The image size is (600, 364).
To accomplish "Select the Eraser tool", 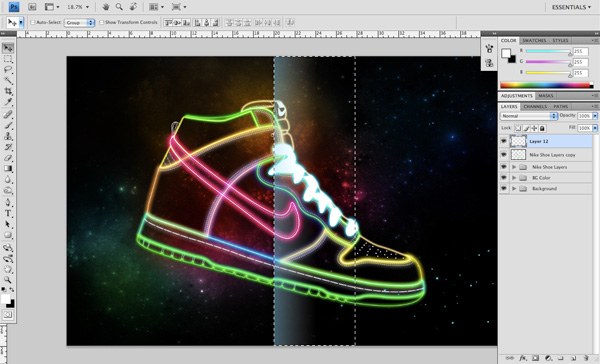I will tap(8, 158).
